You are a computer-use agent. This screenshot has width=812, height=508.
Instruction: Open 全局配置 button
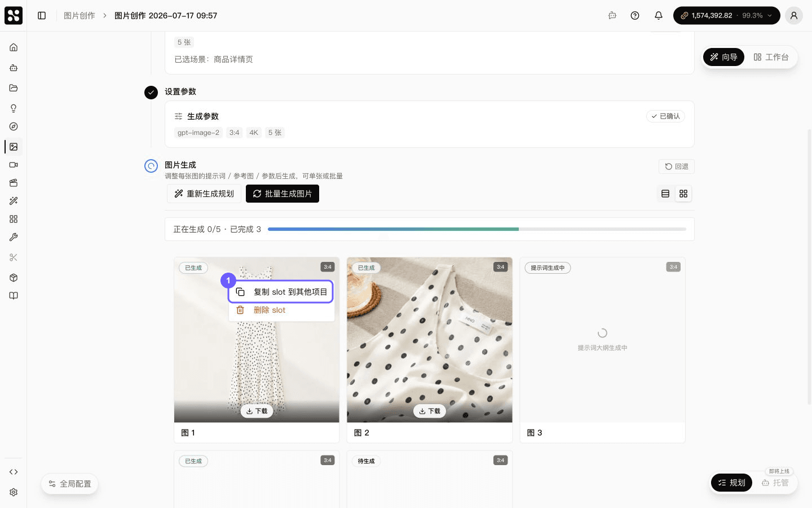coord(69,484)
